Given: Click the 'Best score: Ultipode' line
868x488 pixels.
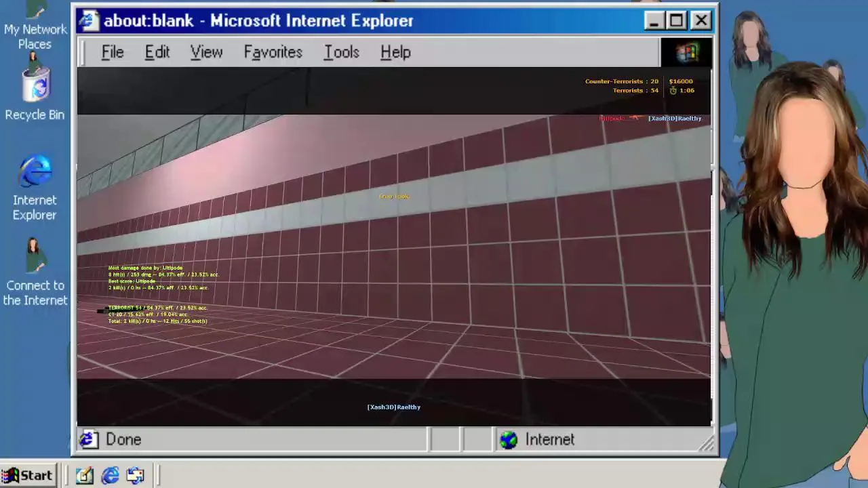Looking at the screenshot, I should coord(132,281).
